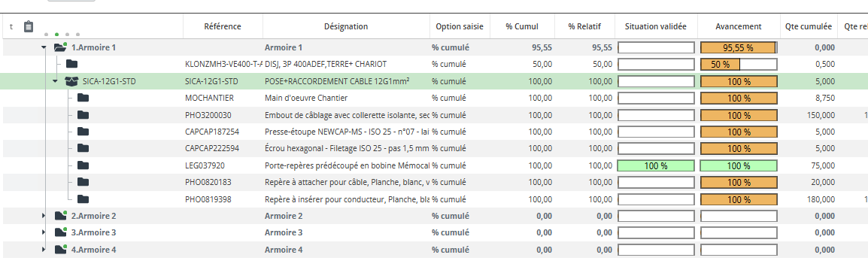Click Qte cumulée value 180,000

pyautogui.click(x=821, y=199)
